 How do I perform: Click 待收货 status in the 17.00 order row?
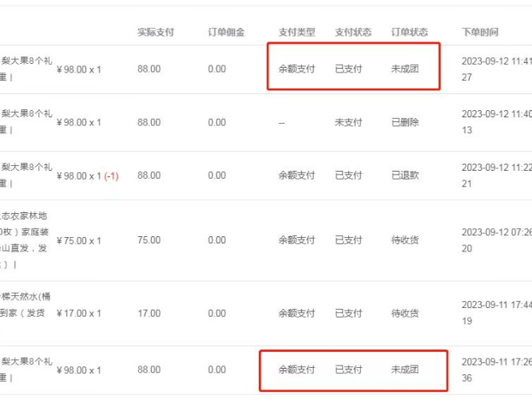point(405,313)
